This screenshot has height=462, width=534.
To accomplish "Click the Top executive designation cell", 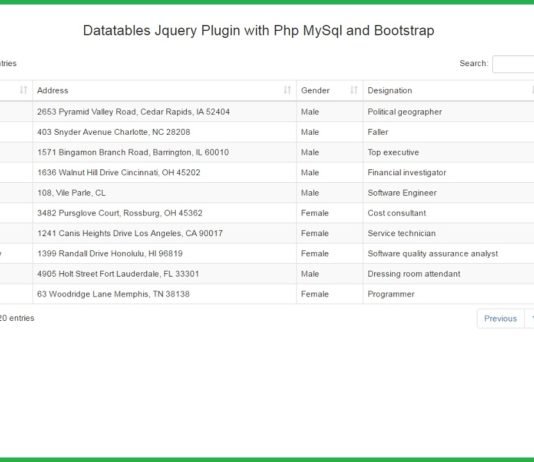I will (x=449, y=152).
